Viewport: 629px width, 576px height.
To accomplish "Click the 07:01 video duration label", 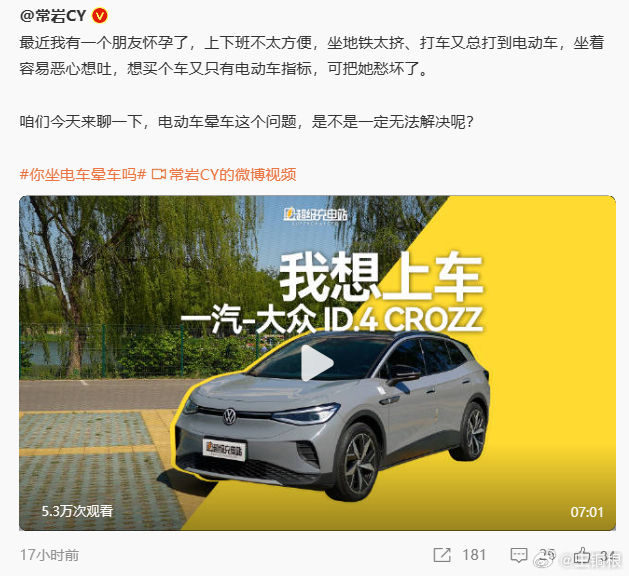I will (586, 512).
